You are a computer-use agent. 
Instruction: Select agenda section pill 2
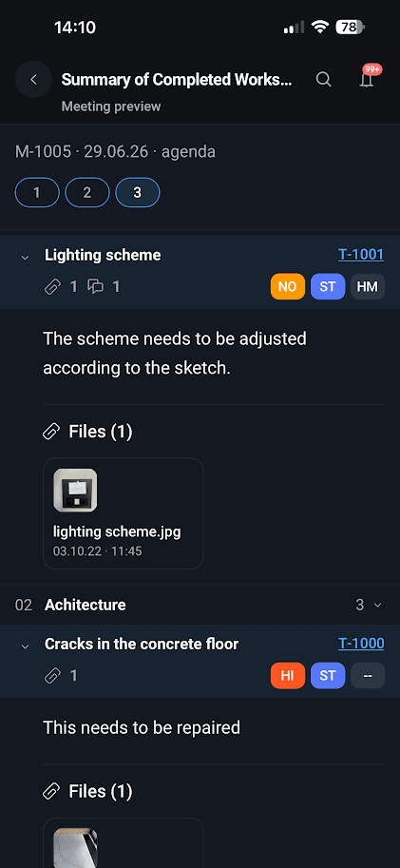click(87, 193)
